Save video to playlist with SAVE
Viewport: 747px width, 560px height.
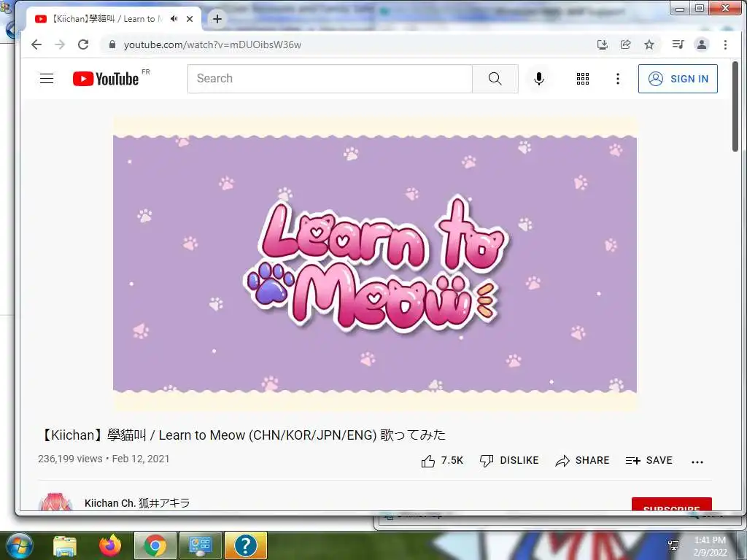[x=649, y=461]
